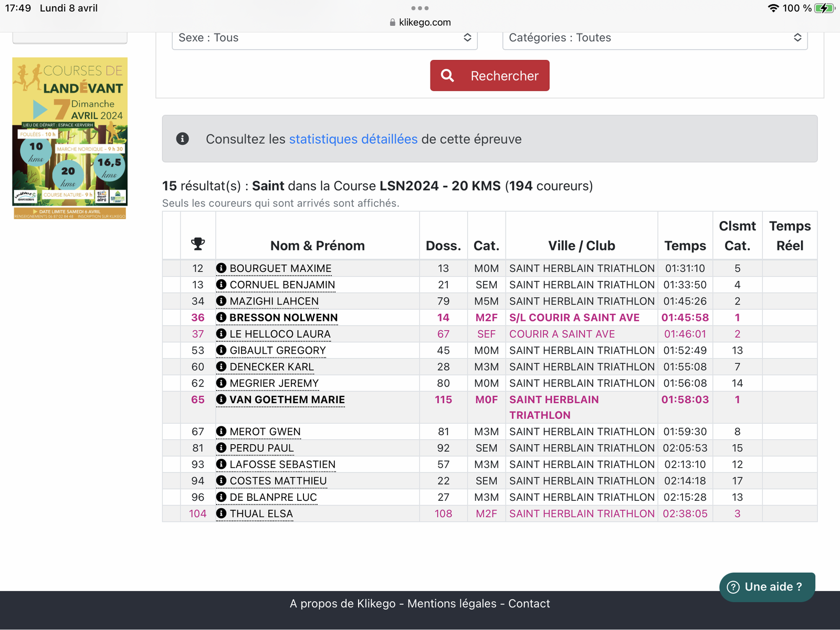The height and width of the screenshot is (630, 840).
Task: Click info icon beside PERDU PAUL
Action: click(221, 448)
